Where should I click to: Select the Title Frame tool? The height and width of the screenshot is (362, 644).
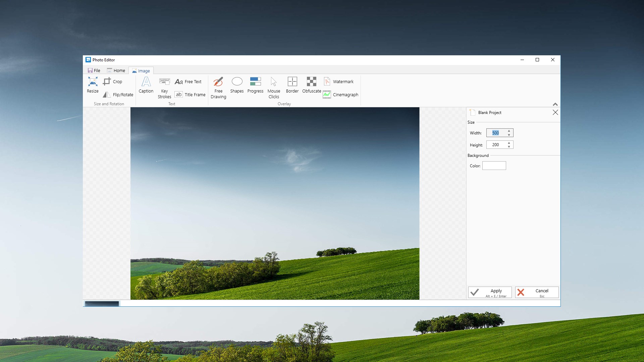click(190, 95)
